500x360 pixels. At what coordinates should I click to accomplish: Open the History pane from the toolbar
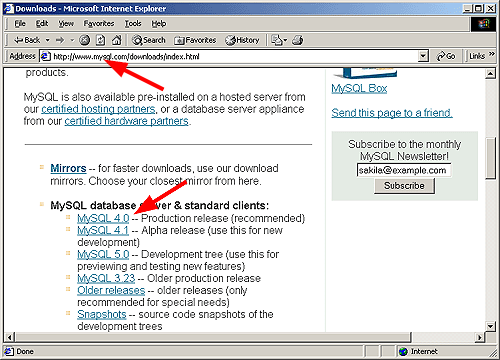click(x=242, y=40)
